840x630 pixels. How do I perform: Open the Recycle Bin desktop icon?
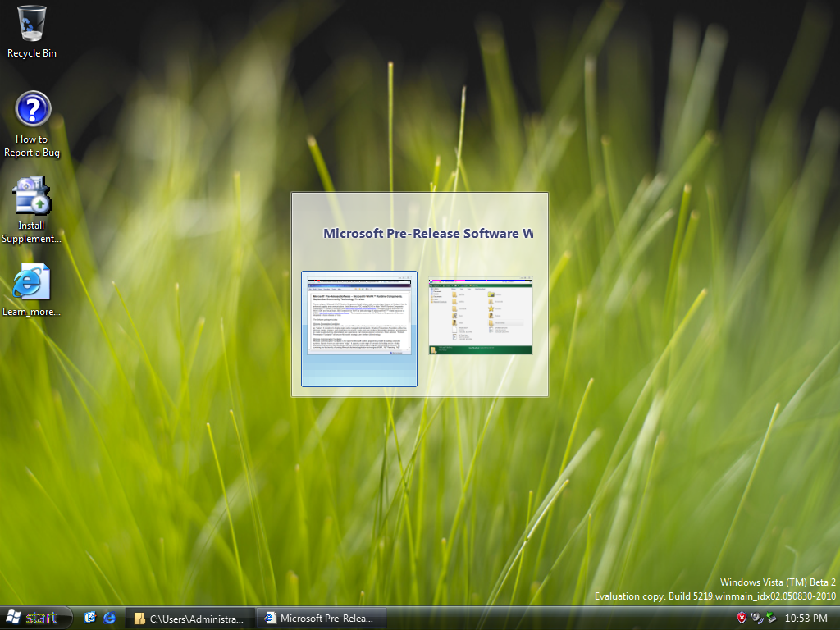click(32, 24)
